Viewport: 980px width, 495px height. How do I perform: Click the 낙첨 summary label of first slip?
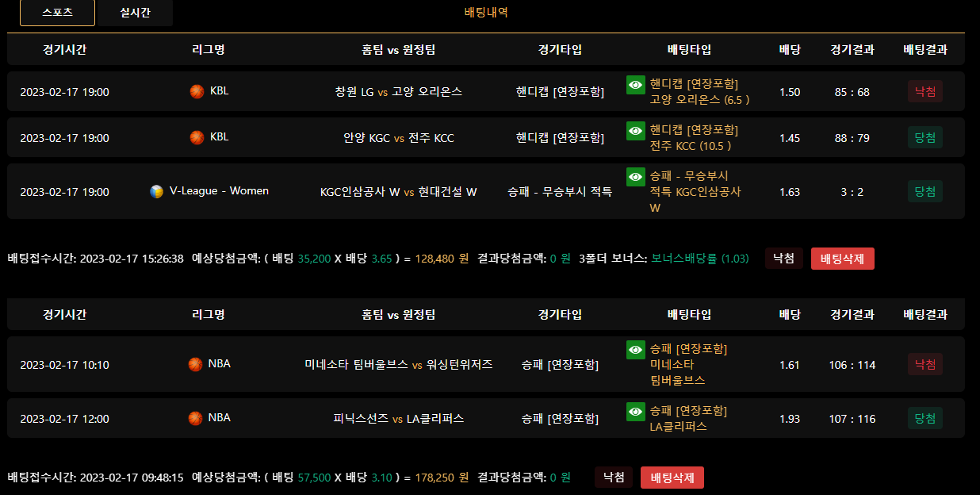click(784, 259)
